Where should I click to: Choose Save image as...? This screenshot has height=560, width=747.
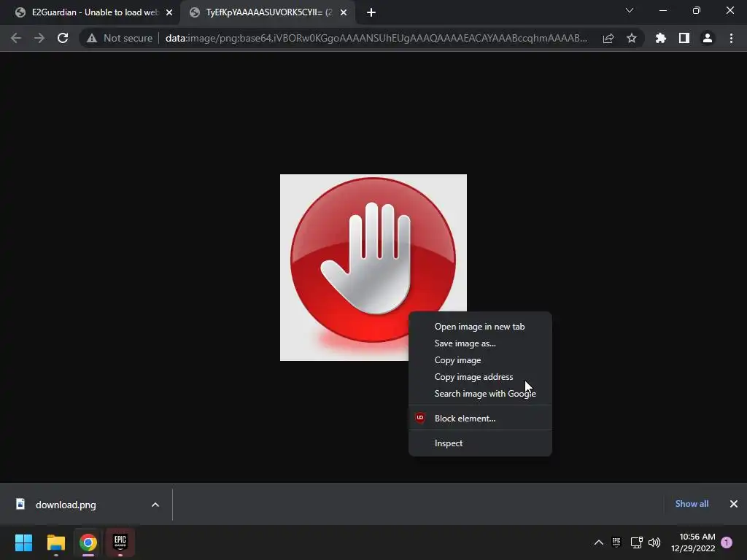coord(480,343)
